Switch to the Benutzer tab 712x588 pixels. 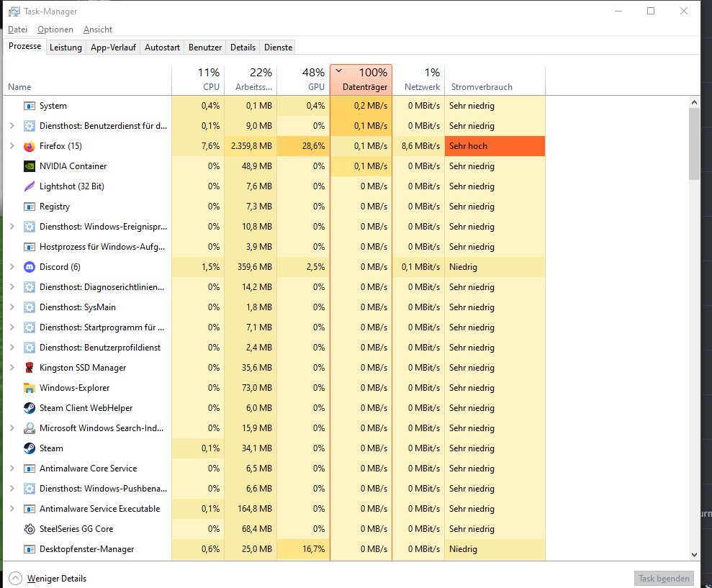(x=205, y=48)
